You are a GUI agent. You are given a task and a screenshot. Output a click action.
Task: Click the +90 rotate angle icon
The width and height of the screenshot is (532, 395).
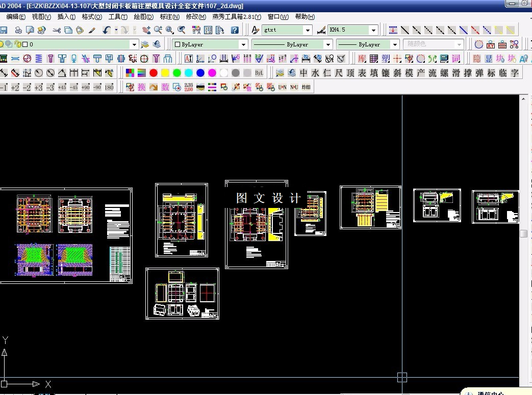pos(86,87)
